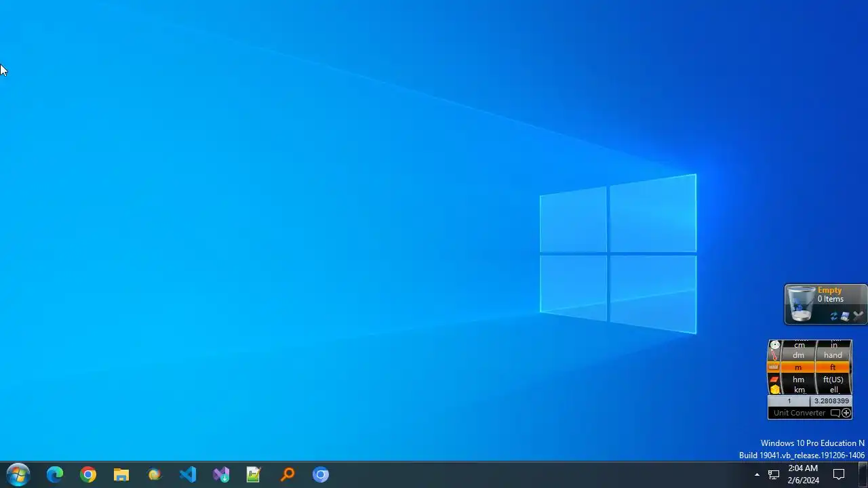The width and height of the screenshot is (868, 488).
Task: Choose hm in the source unit wheel
Action: coord(799,380)
